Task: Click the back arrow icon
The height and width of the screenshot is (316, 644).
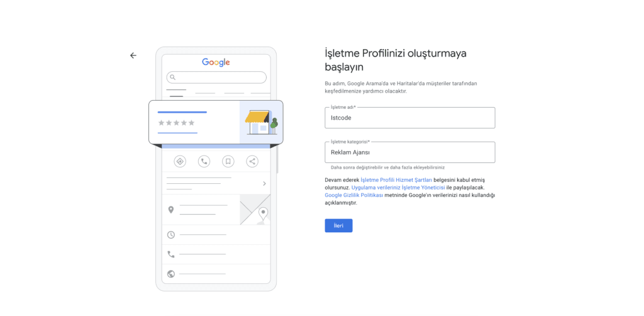Action: point(133,55)
